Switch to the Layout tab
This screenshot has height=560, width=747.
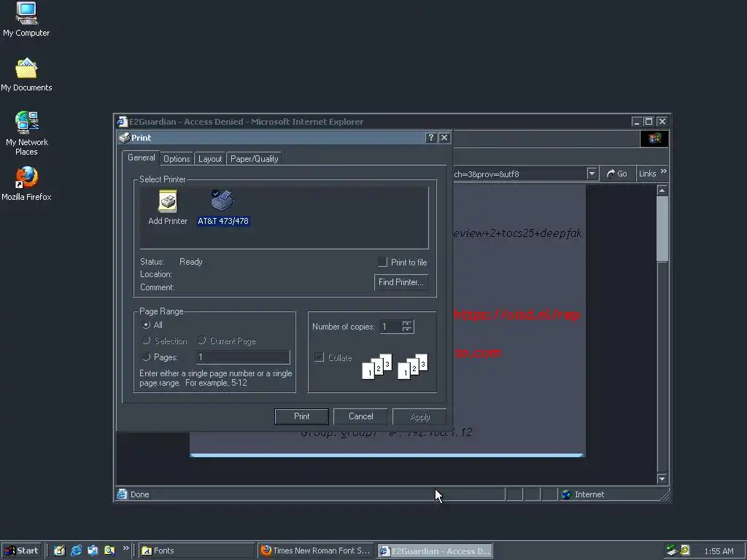(x=210, y=159)
